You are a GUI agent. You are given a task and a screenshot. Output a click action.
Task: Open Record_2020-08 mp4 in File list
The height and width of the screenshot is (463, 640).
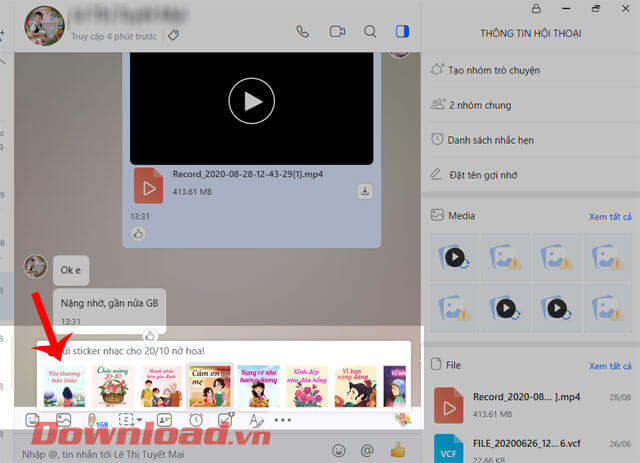(x=532, y=405)
